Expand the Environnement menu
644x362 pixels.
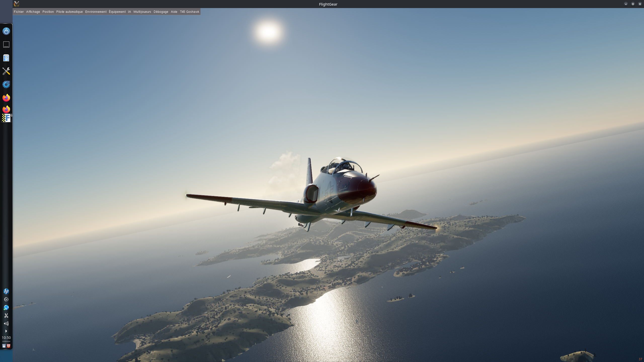pos(96,12)
